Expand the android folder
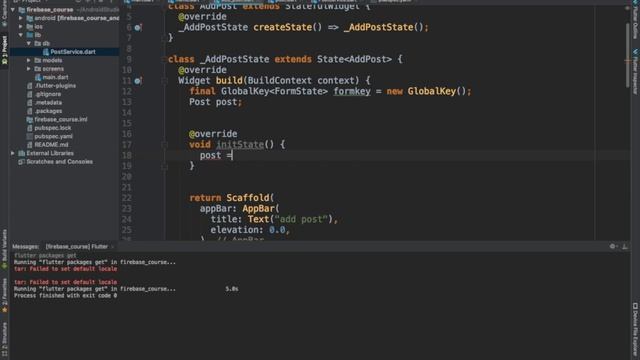This screenshot has height=360, width=640. (21, 18)
